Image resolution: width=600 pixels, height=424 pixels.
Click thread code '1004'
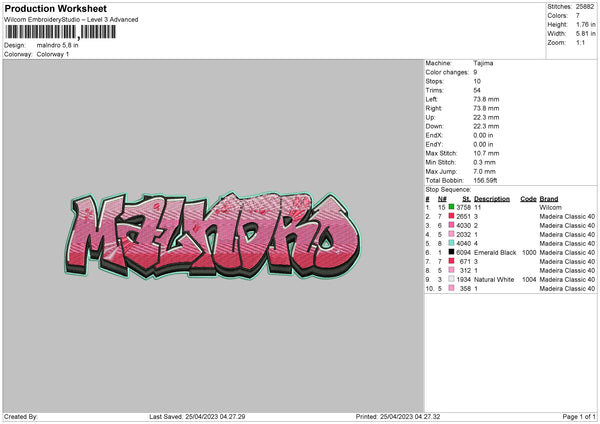click(x=529, y=279)
